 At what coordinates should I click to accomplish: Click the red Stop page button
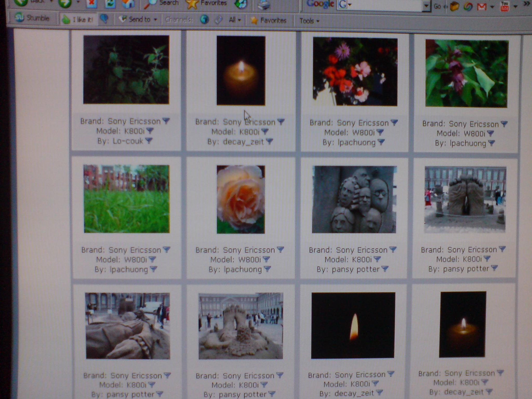(x=91, y=3)
